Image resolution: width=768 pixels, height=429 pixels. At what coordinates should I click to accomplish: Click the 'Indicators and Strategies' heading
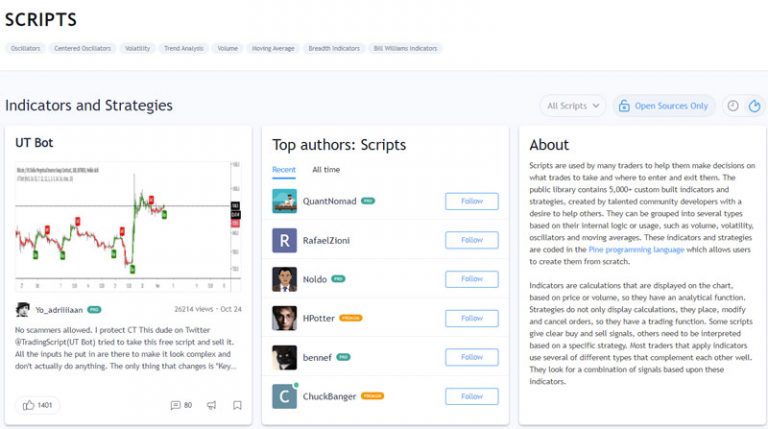click(89, 106)
